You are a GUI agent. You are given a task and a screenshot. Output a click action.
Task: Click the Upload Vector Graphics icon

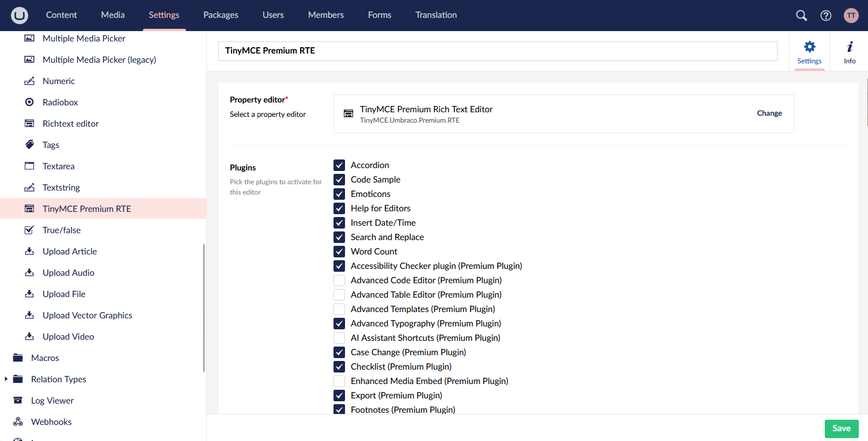tap(29, 315)
